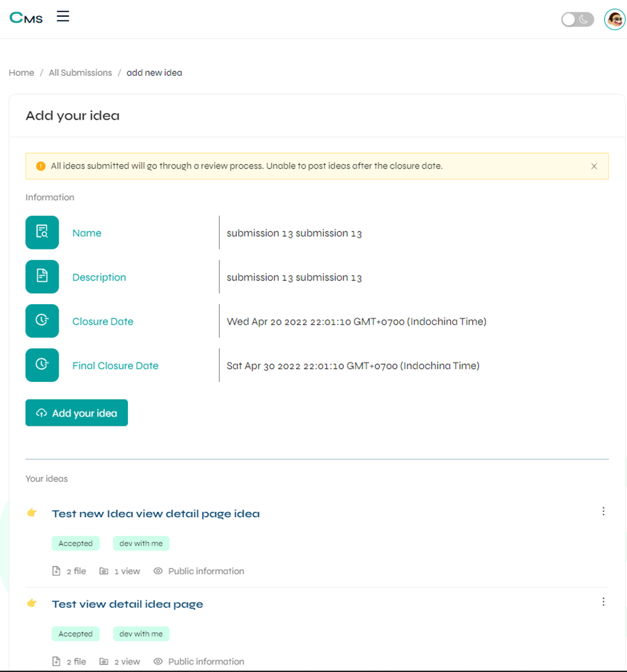Navigate to All Submissions breadcrumb
The width and height of the screenshot is (627, 672).
(x=80, y=73)
